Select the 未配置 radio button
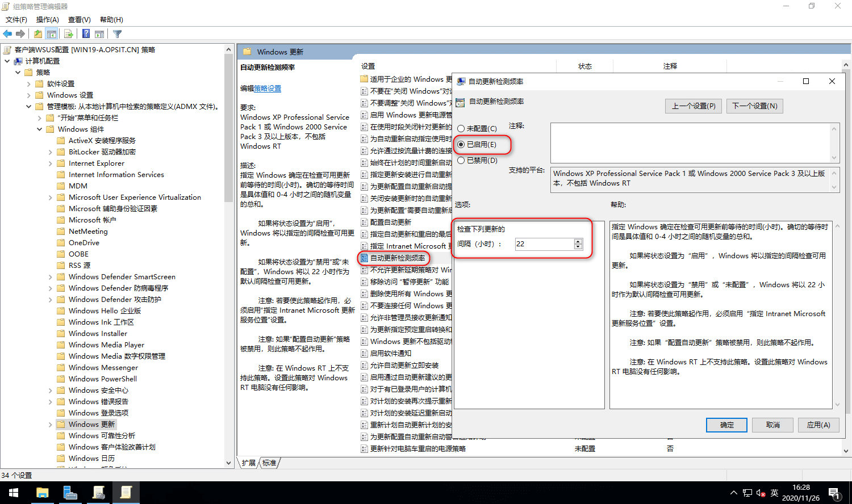 [x=461, y=128]
